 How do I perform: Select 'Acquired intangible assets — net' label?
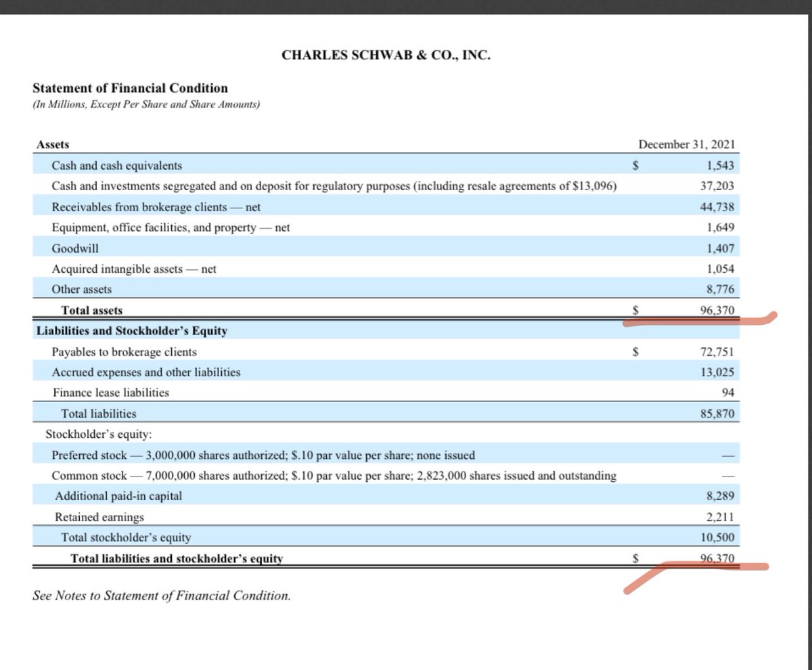tap(134, 269)
